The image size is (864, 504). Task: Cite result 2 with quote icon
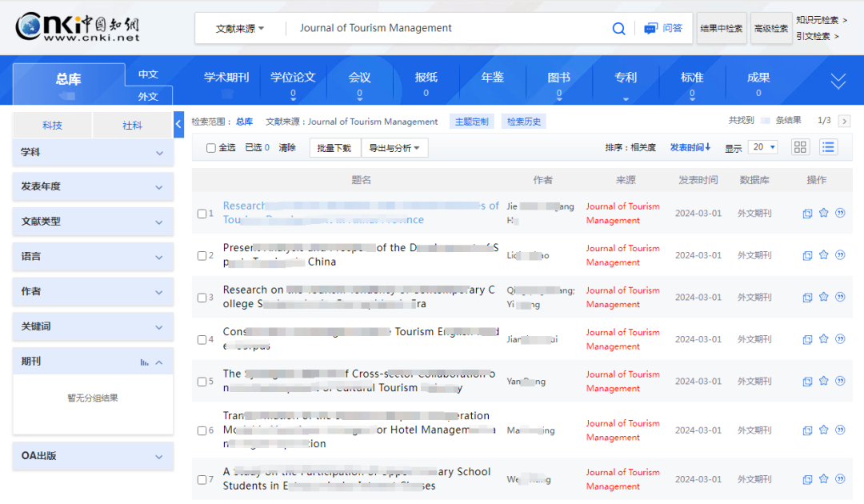click(840, 255)
